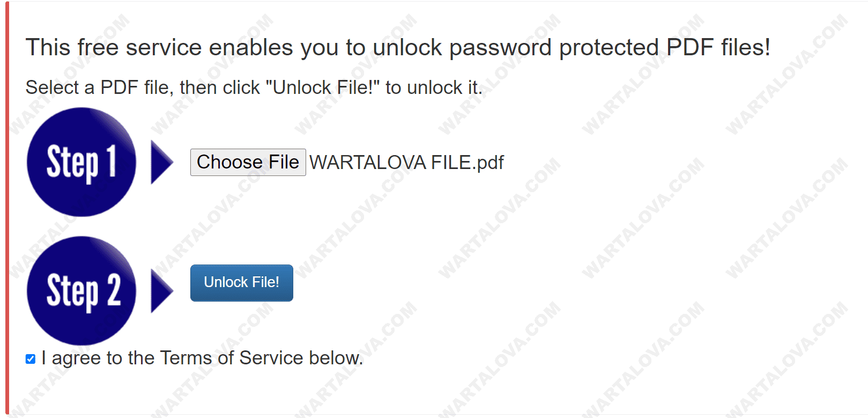
Task: Click the blue Unlock File! action control
Action: [241, 283]
